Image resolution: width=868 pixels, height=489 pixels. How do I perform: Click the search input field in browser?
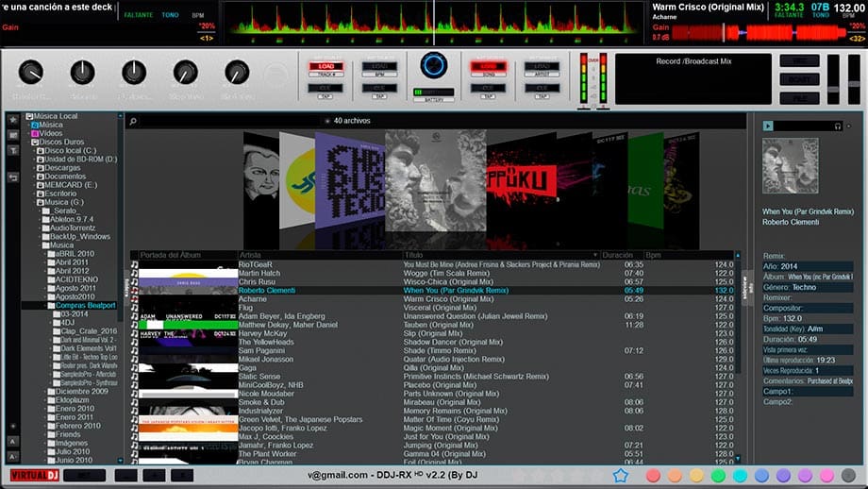229,121
